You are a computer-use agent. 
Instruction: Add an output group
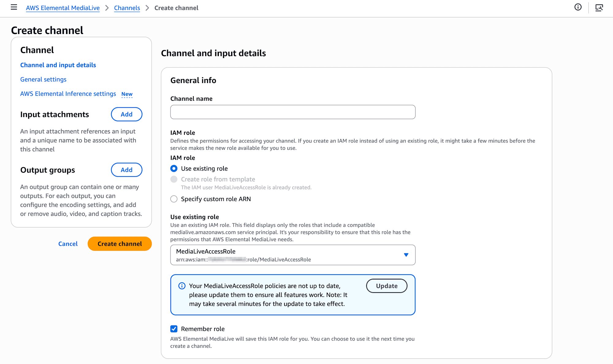(x=127, y=170)
